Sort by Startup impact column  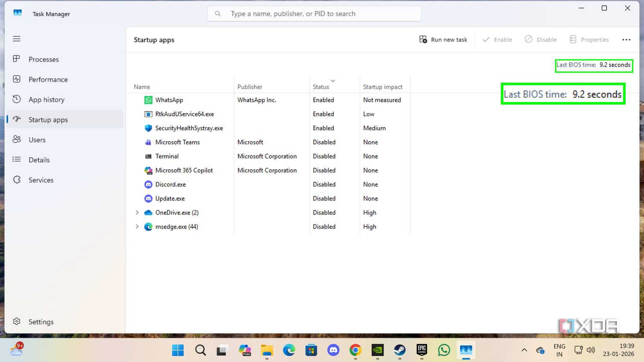click(382, 87)
